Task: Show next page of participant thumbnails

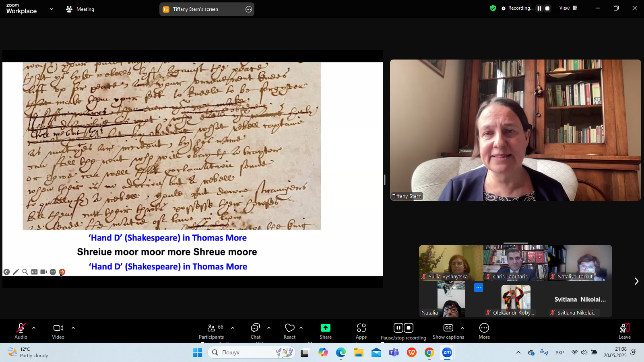Action: 636,281
